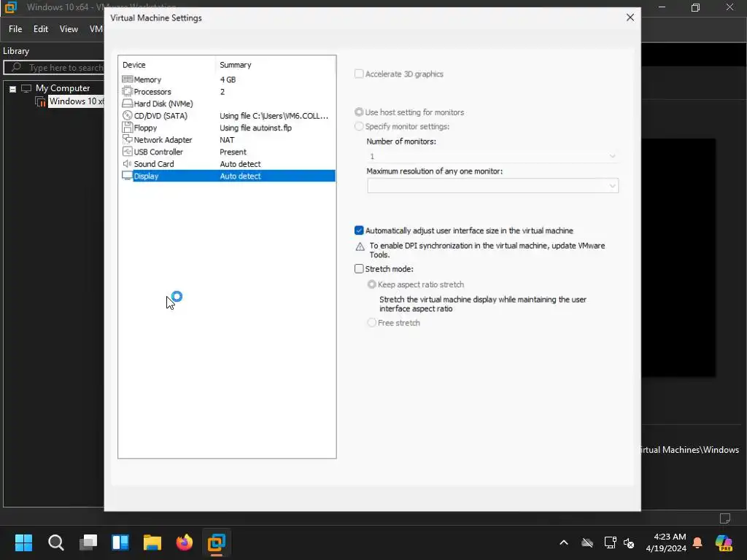Click the '4 GB' memory summary value
747x560 pixels.
[228, 79]
